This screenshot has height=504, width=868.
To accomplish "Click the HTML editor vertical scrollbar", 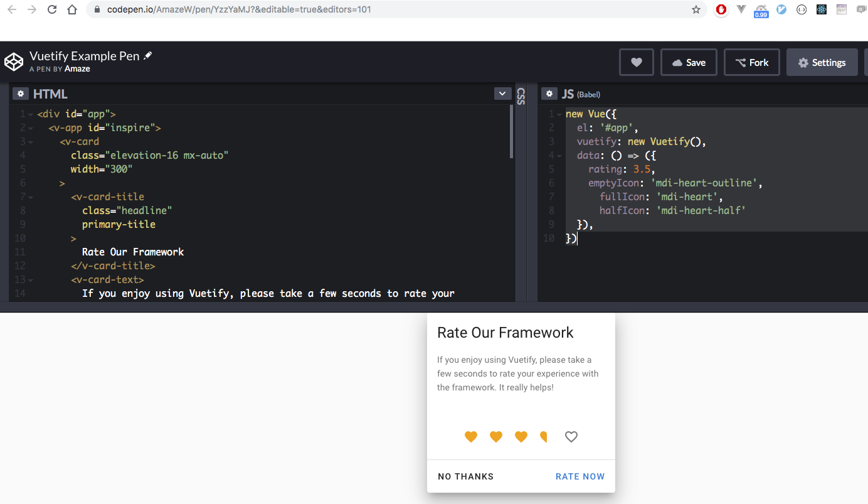I will click(x=512, y=132).
